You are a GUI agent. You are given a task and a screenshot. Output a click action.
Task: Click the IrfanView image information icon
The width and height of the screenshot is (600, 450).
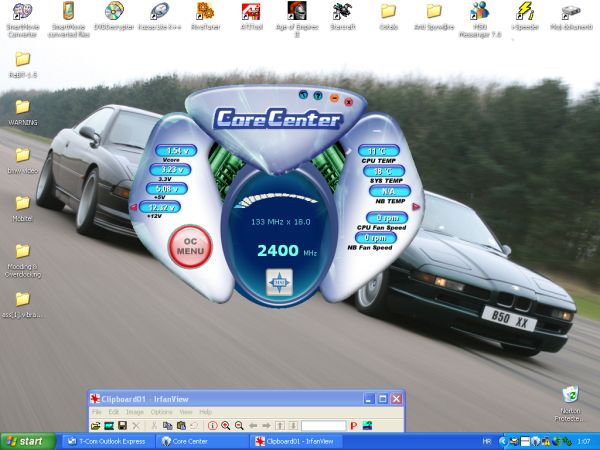click(212, 426)
